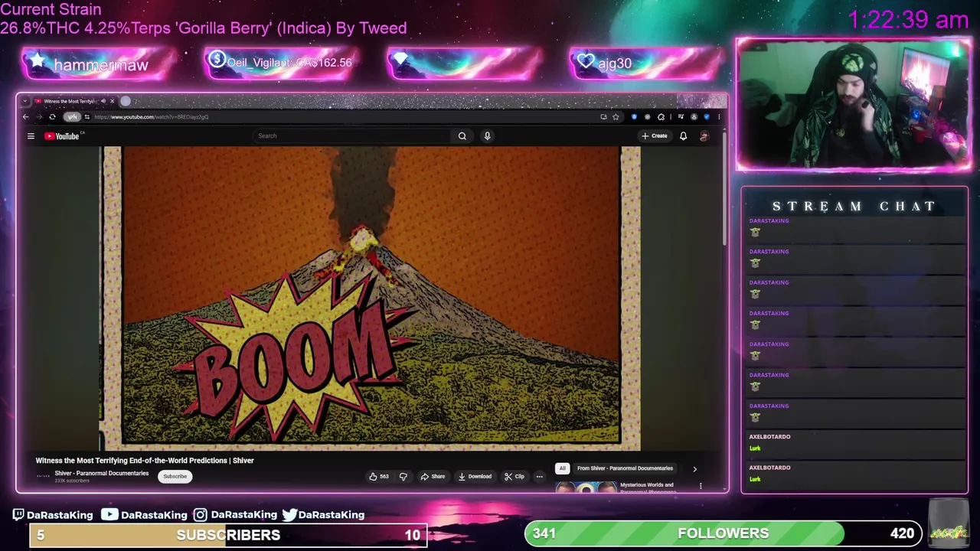The width and height of the screenshot is (980, 551).
Task: Click the browser URL address bar
Action: (345, 117)
